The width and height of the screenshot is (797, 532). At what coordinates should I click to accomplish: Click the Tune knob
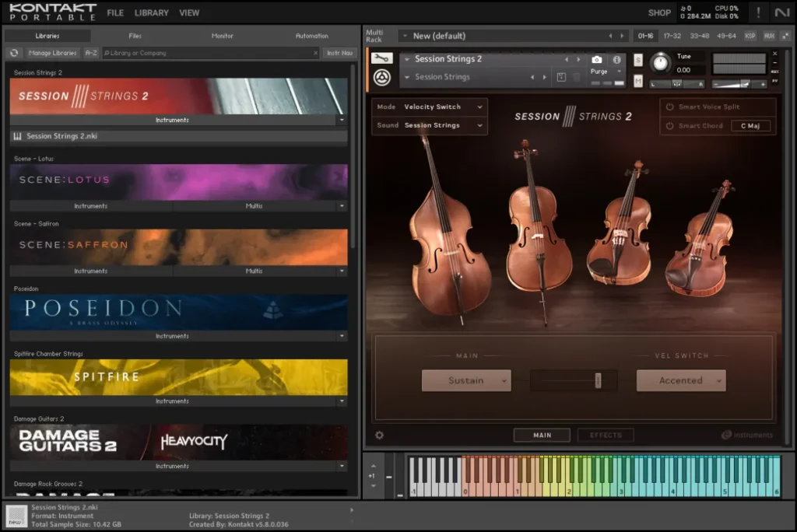pos(661,62)
